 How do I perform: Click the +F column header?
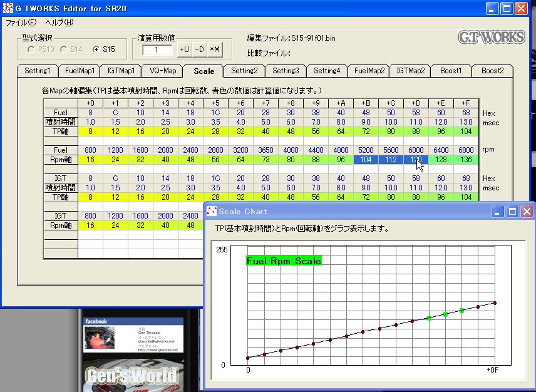coord(466,103)
